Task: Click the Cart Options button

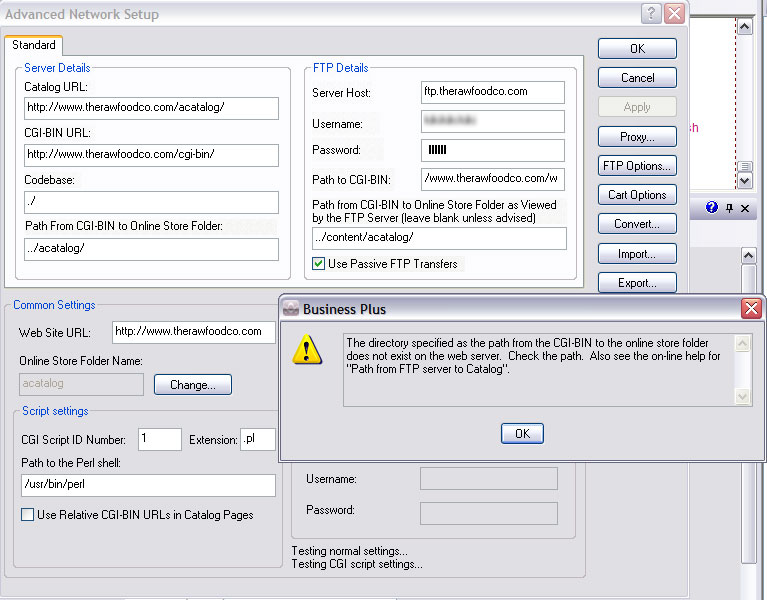Action: (637, 195)
